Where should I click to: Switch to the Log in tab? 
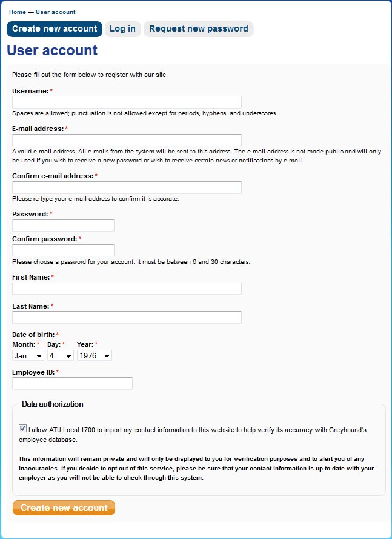(122, 29)
